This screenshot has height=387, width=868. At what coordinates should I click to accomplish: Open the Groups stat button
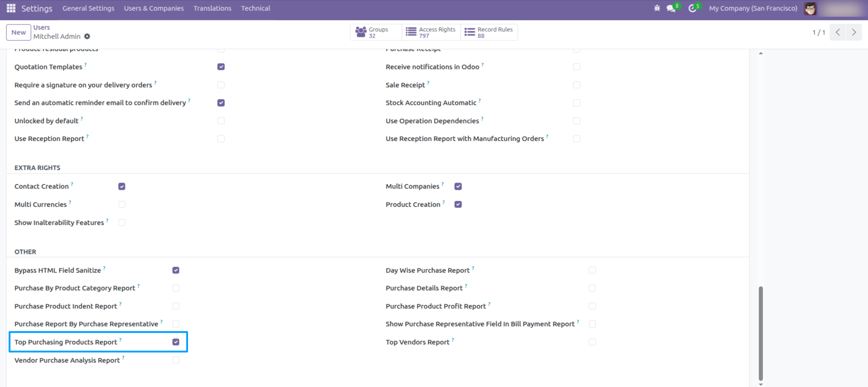pyautogui.click(x=376, y=32)
